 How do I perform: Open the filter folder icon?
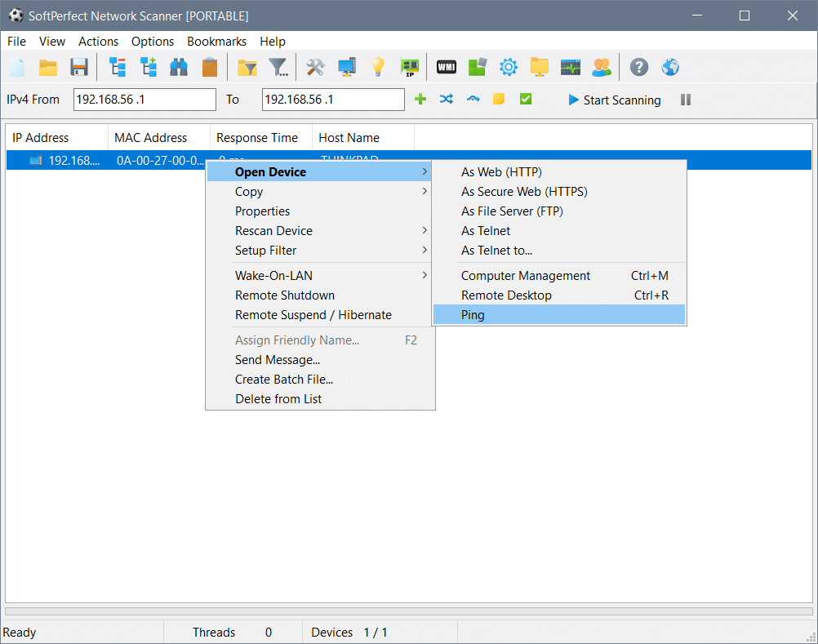(247, 67)
